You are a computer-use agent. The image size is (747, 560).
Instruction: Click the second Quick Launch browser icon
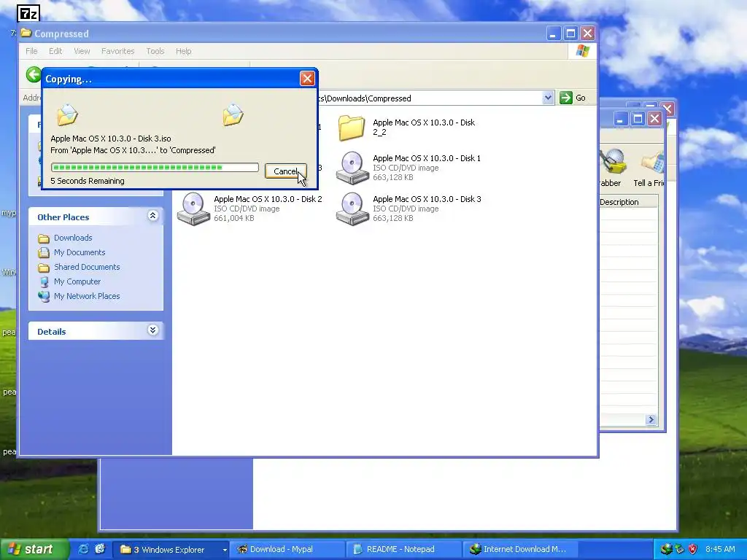pos(99,549)
